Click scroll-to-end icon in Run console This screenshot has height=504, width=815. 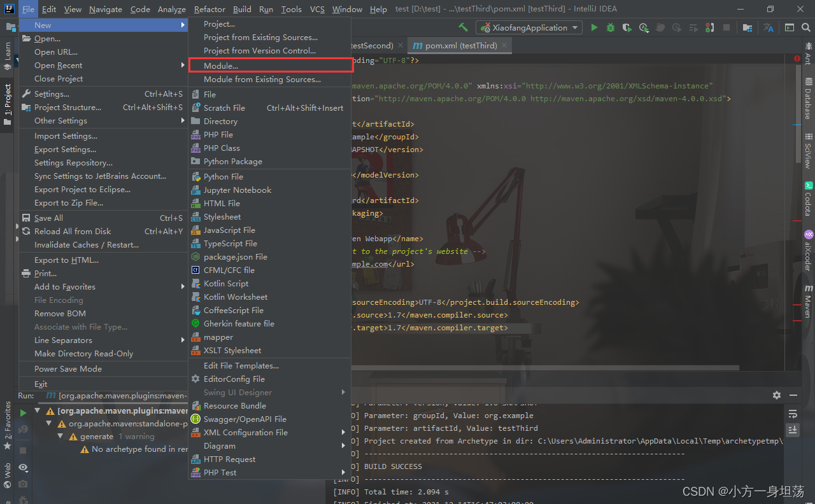point(793,430)
